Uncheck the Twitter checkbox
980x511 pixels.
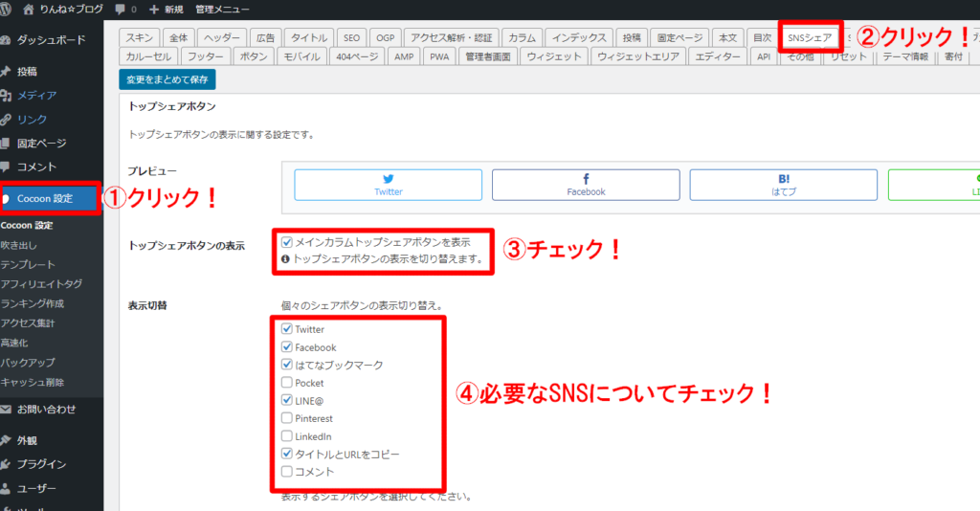pyautogui.click(x=287, y=328)
